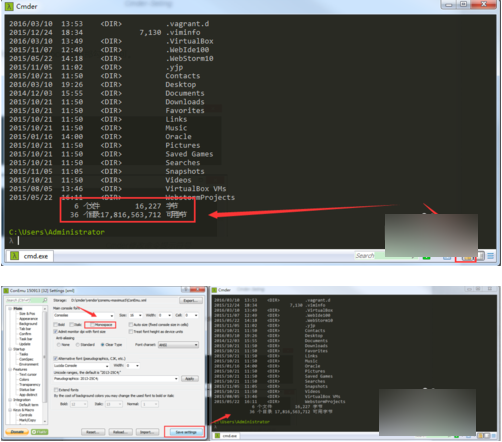Select the Standard anti-aliasing radio button
502x442 pixels.
click(78, 345)
